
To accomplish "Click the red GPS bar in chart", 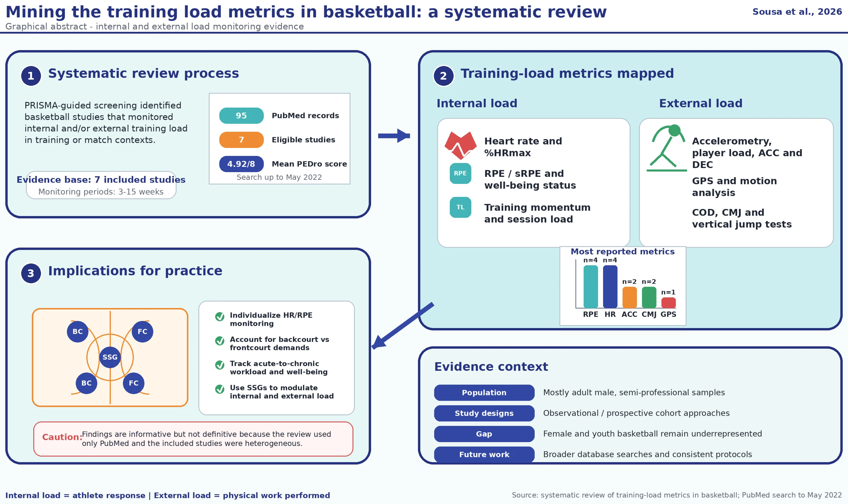I will [668, 303].
